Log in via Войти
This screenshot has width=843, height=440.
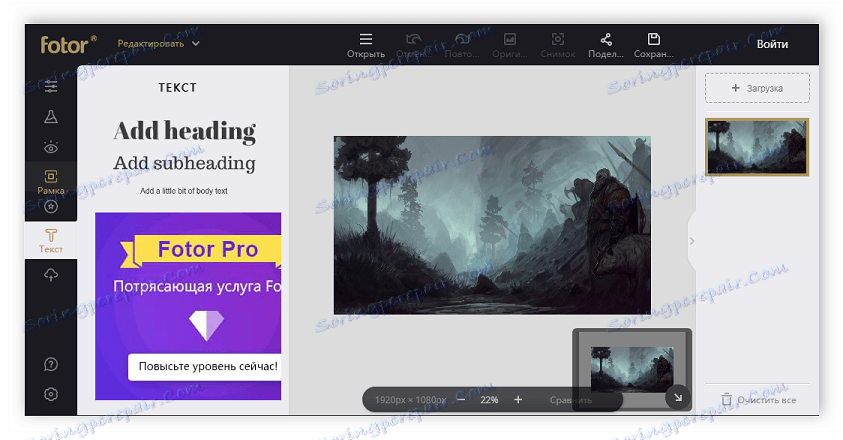(772, 44)
